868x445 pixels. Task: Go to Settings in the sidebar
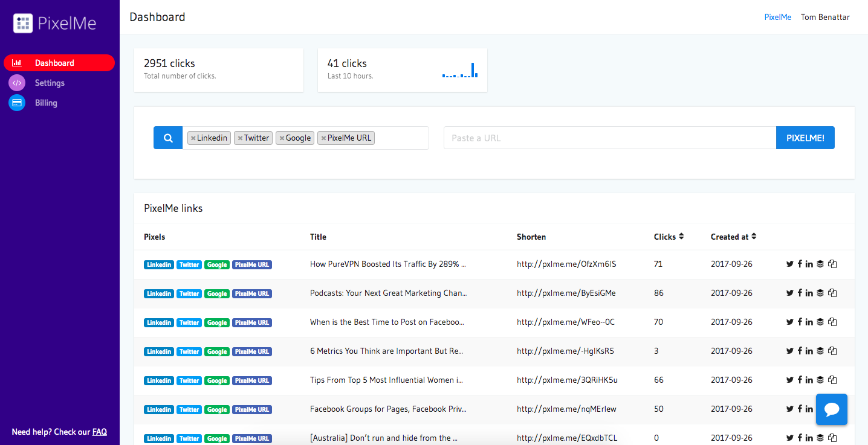point(50,83)
